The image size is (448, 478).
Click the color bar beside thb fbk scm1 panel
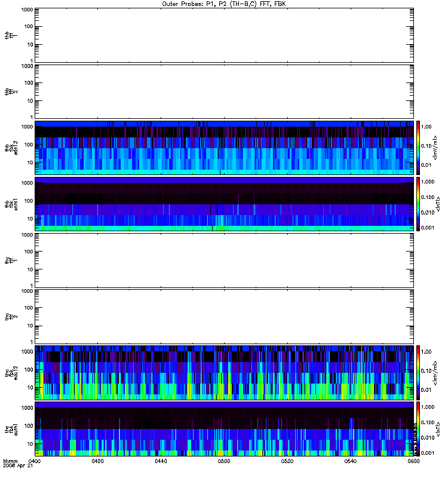tap(418, 204)
